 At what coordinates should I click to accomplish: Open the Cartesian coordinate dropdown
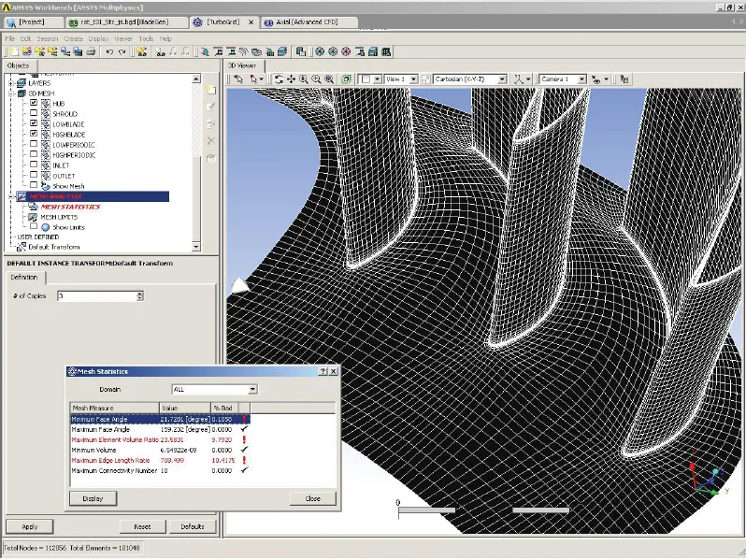tap(503, 79)
